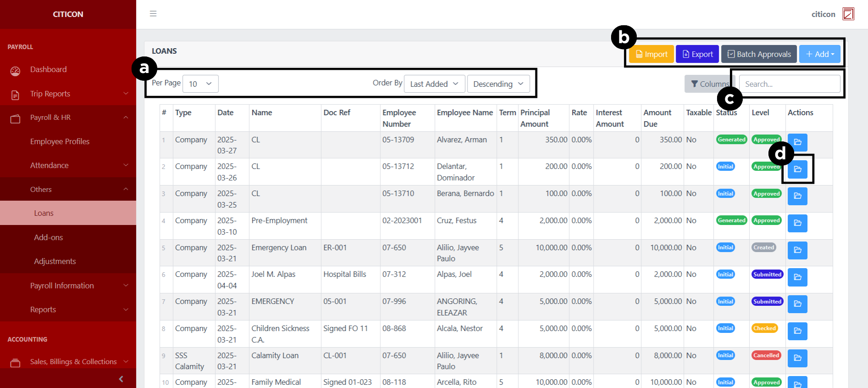Open folder for Calamity Loan CL-001 row

tap(797, 358)
